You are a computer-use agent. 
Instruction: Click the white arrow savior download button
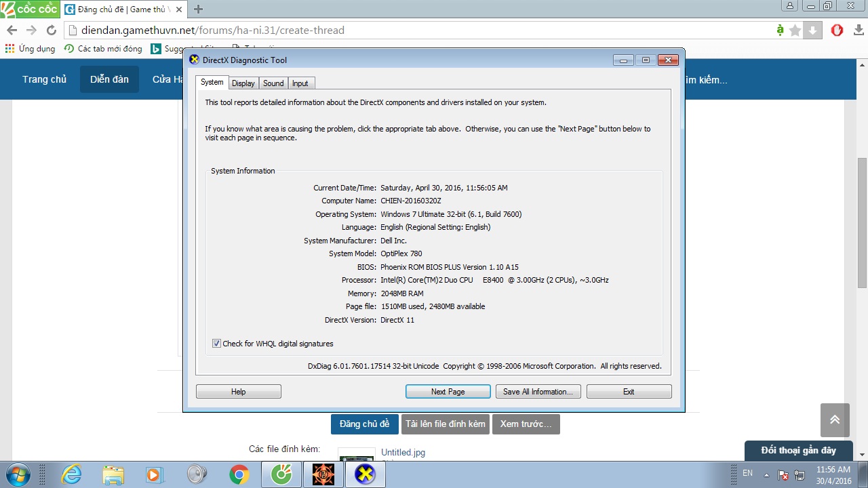pyautogui.click(x=812, y=30)
